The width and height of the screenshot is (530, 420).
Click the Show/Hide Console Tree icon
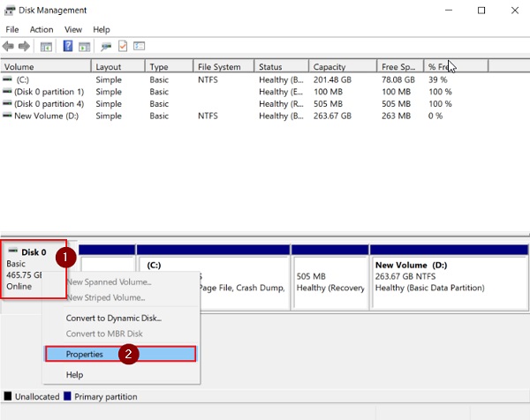(x=46, y=46)
